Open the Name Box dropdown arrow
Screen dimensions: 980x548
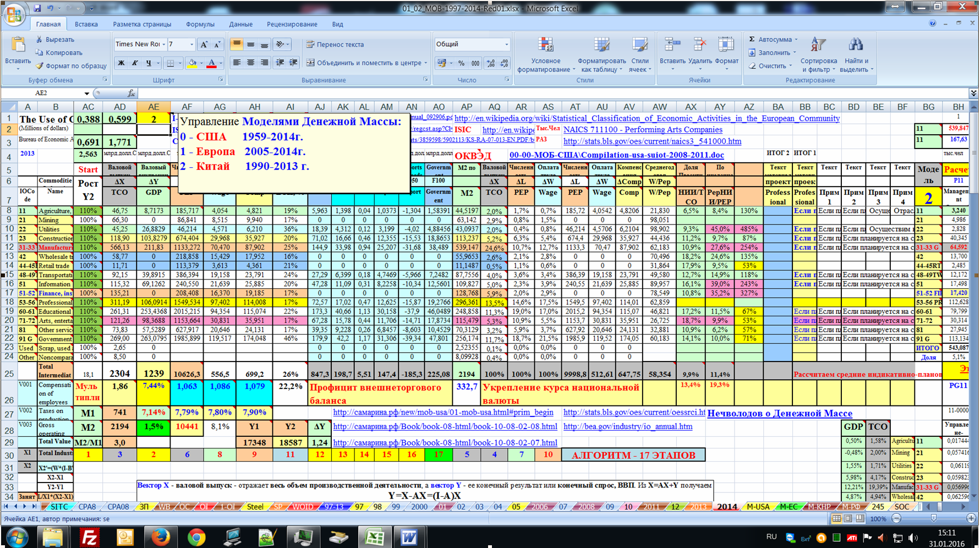87,94
